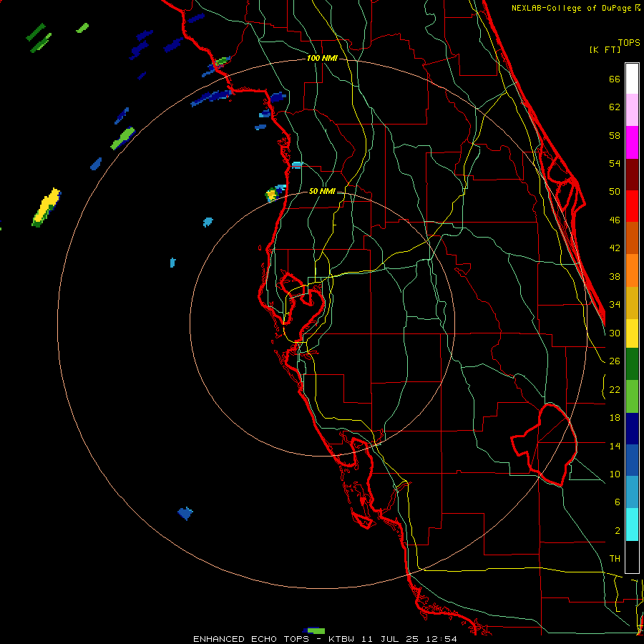Pick the dark green legend swatch

click(x=632, y=364)
